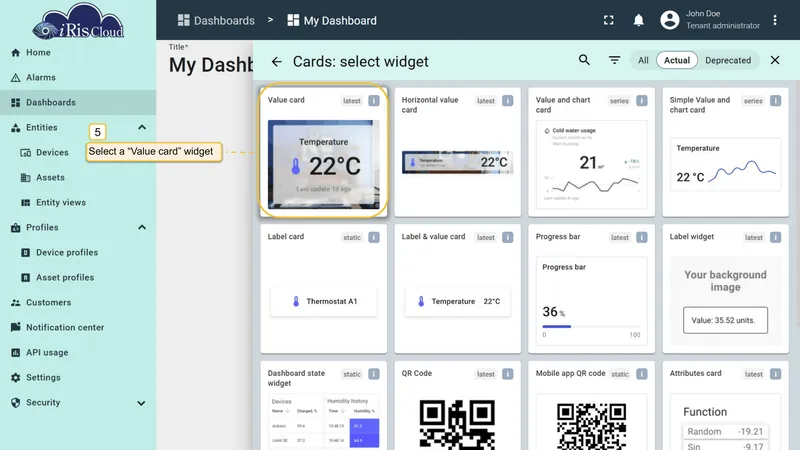Image resolution: width=800 pixels, height=450 pixels.
Task: Choose the Label & value card widget
Action: pos(457,289)
